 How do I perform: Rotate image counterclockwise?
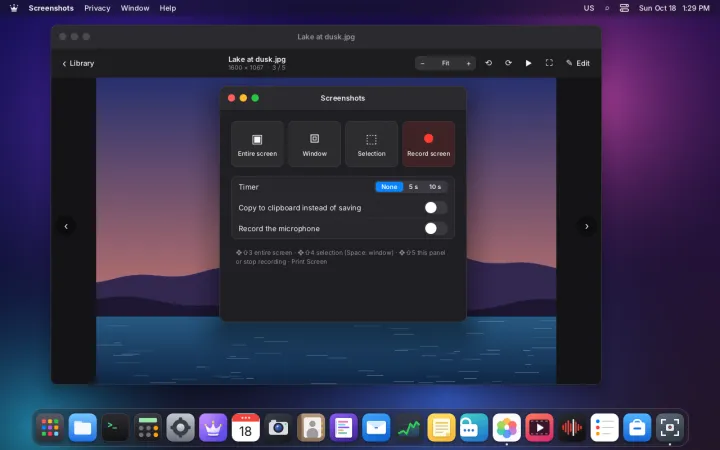(x=489, y=63)
